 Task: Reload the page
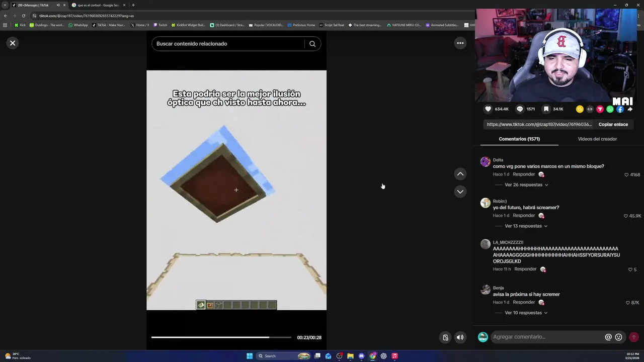coord(23,16)
